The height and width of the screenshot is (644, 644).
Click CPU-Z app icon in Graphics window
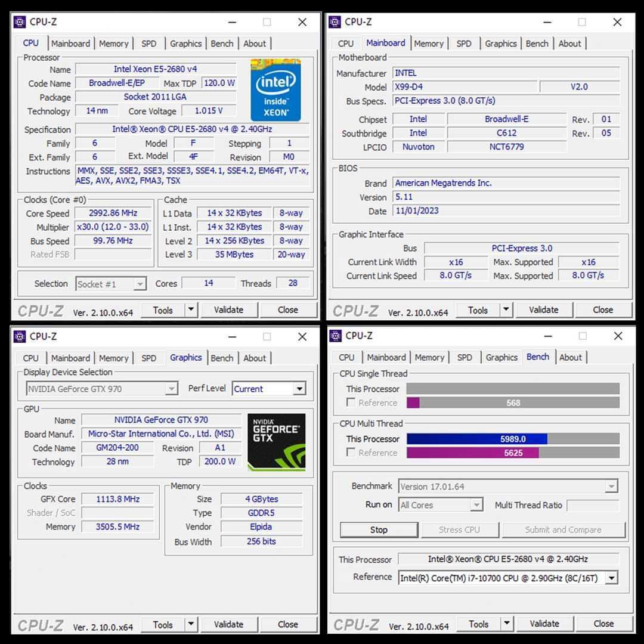[x=20, y=336]
